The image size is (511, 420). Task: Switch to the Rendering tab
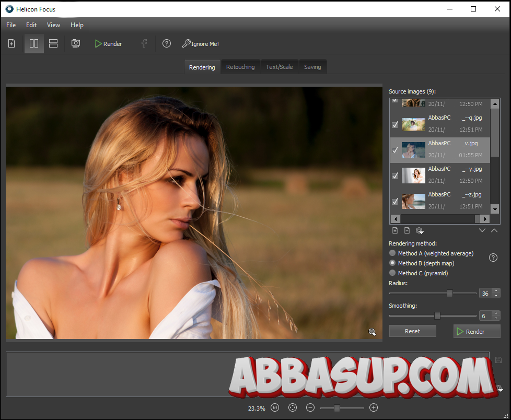click(202, 67)
